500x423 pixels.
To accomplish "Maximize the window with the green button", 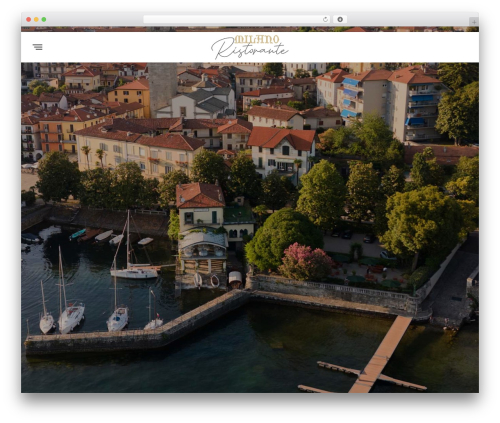I will pyautogui.click(x=44, y=20).
